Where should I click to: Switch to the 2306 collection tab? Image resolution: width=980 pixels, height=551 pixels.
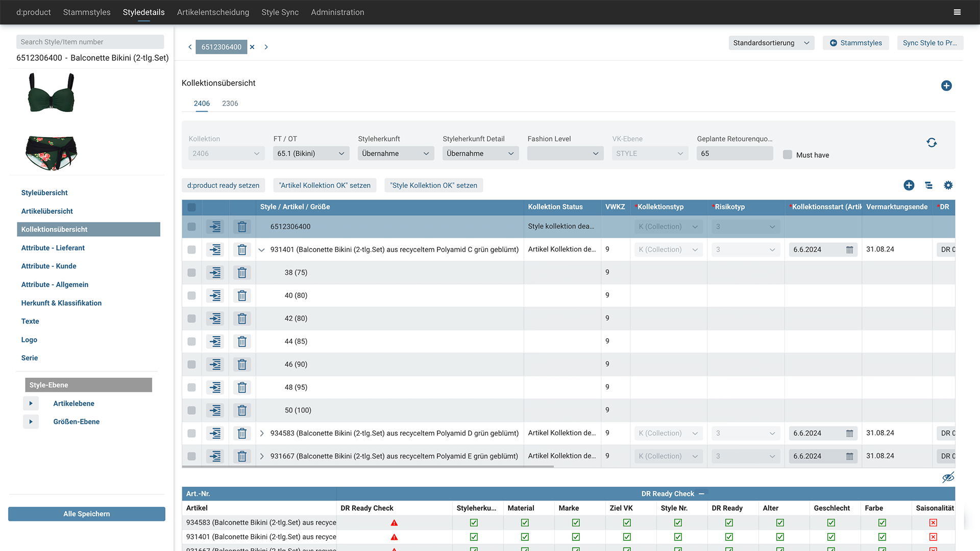230,103
